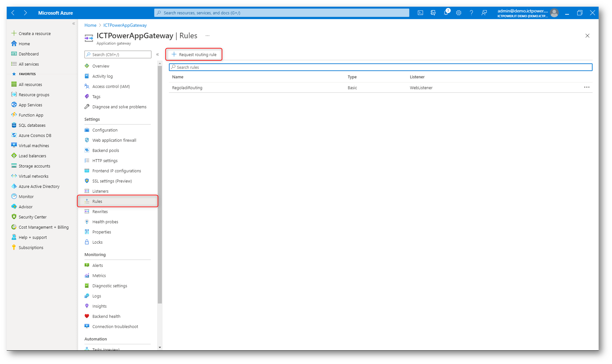Click the Load balancers icon
Image resolution: width=612 pixels, height=364 pixels.
14,156
